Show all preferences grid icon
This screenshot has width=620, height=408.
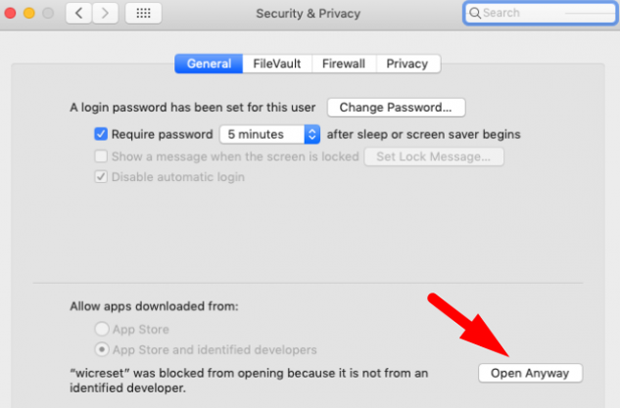(x=143, y=13)
